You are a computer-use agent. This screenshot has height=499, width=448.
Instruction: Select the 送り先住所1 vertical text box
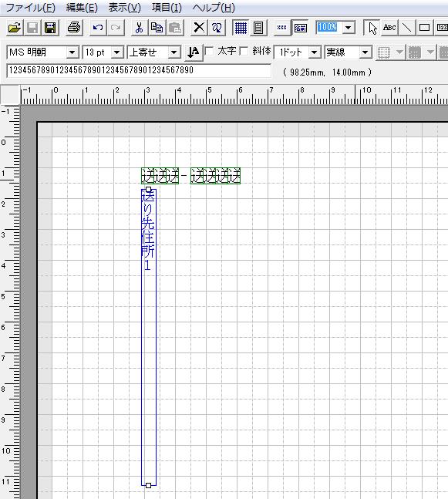(149, 337)
